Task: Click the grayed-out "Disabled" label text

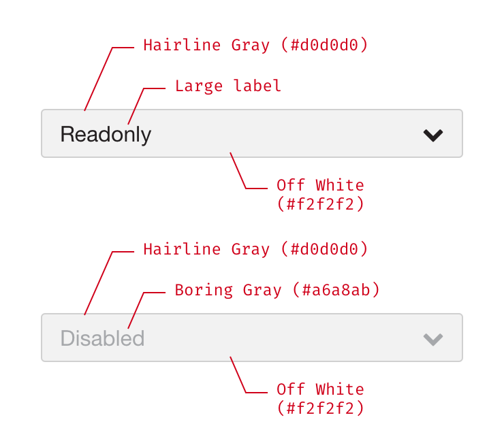Action: (102, 338)
